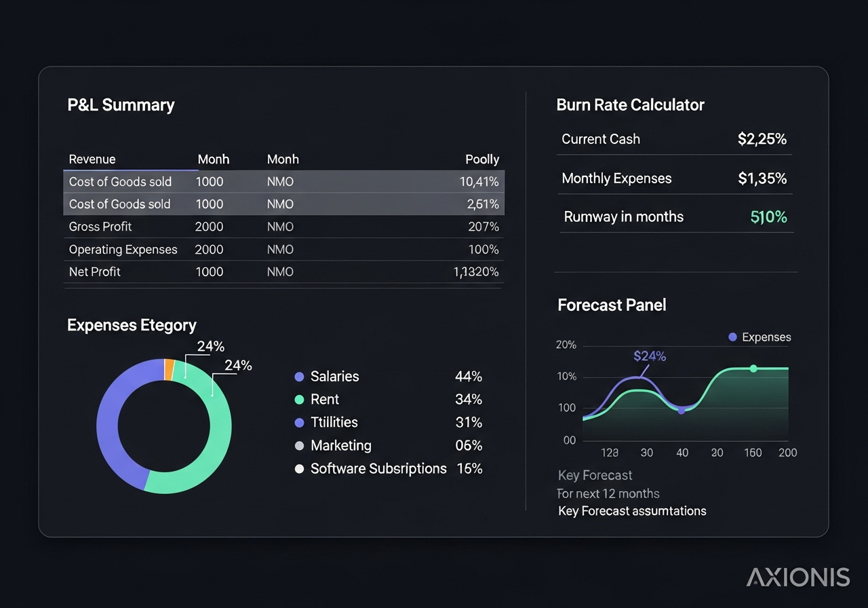The width and height of the screenshot is (868, 608).
Task: Click the AXIONIS logo
Action: pos(797,576)
